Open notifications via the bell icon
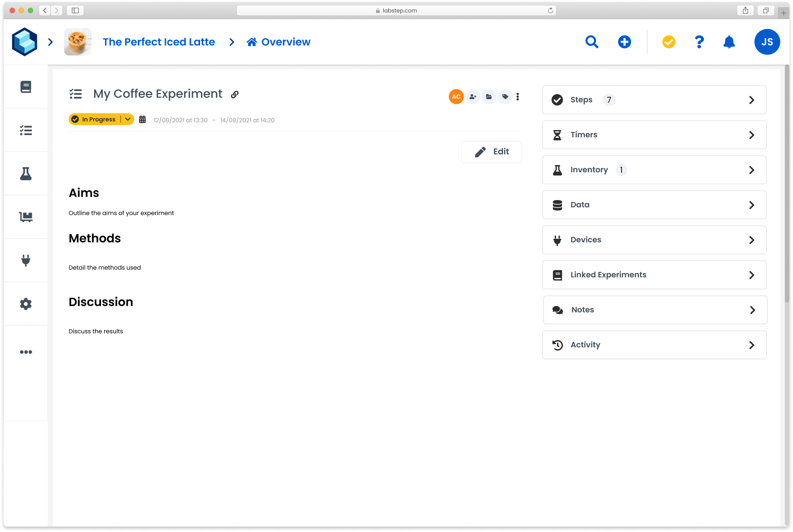Image resolution: width=793 pixels, height=532 pixels. [729, 42]
